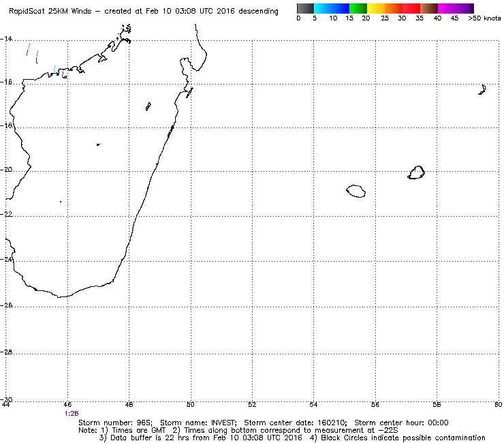Click the 'Data buffer is 22 hrs' note

pyautogui.click(x=149, y=438)
